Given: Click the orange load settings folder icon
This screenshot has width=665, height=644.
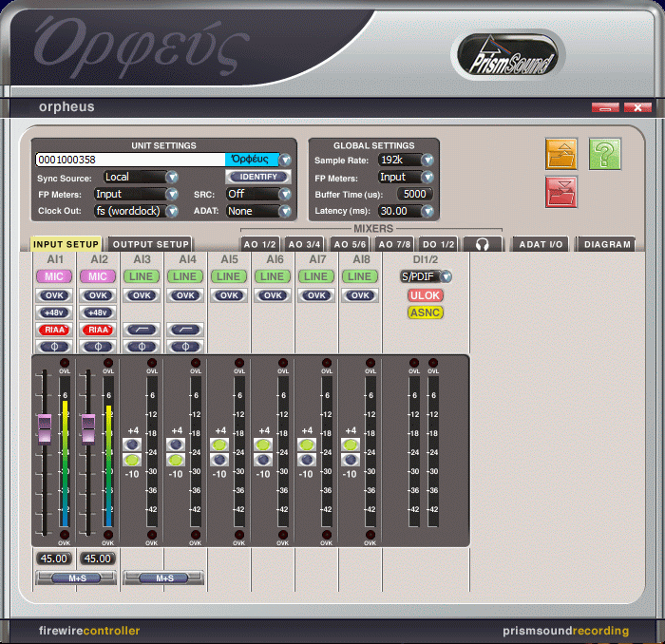Looking at the screenshot, I should point(561,154).
